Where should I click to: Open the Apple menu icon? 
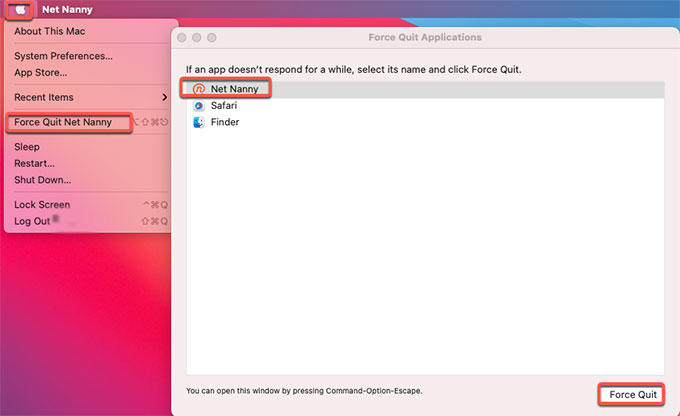point(21,9)
